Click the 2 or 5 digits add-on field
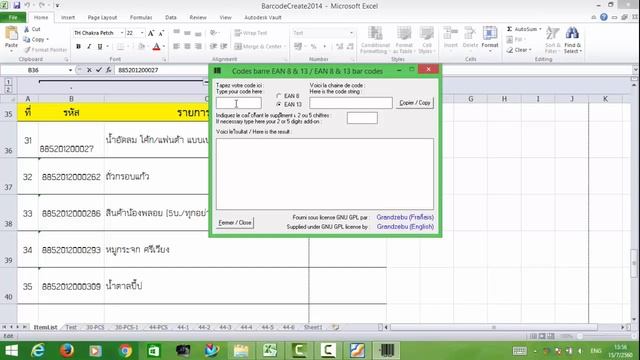The height and width of the screenshot is (360, 640). (x=362, y=118)
